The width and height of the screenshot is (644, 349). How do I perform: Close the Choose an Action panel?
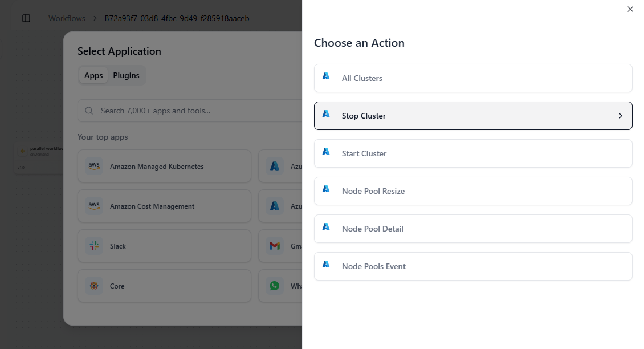[x=630, y=9]
